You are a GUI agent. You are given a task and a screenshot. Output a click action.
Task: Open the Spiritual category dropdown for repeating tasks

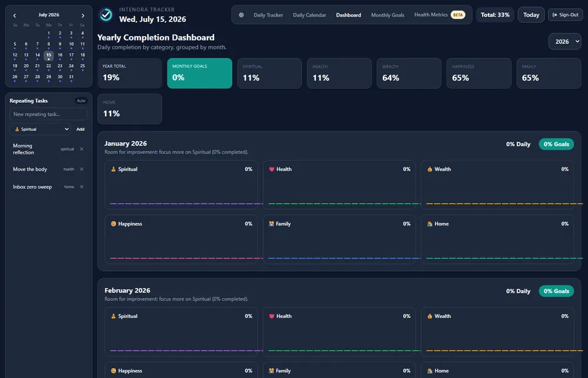(x=40, y=129)
